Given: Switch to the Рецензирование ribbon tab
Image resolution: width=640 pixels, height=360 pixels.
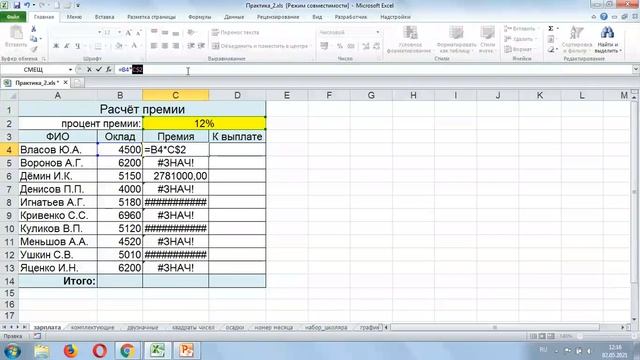Looking at the screenshot, I should (x=278, y=17).
